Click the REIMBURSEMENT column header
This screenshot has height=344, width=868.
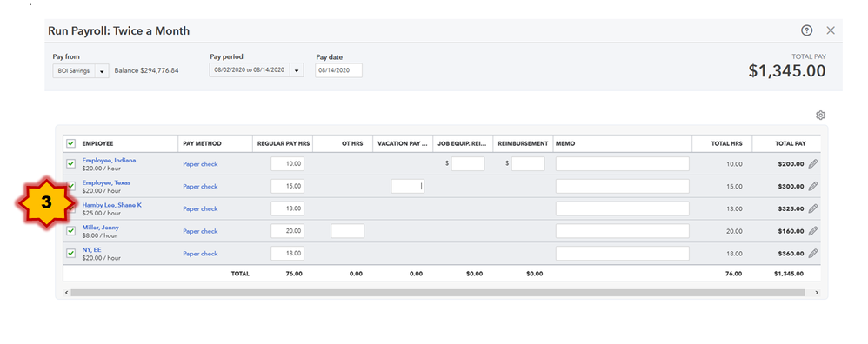click(523, 144)
